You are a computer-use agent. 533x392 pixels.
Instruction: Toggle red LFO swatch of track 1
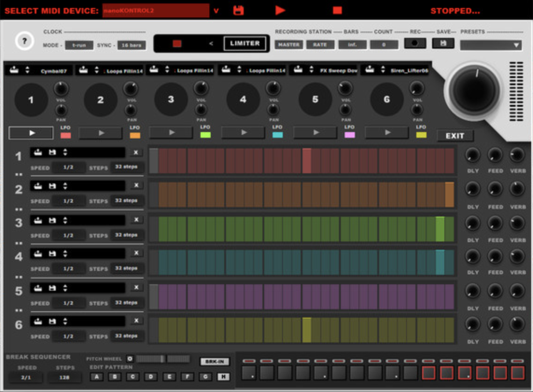(65, 135)
